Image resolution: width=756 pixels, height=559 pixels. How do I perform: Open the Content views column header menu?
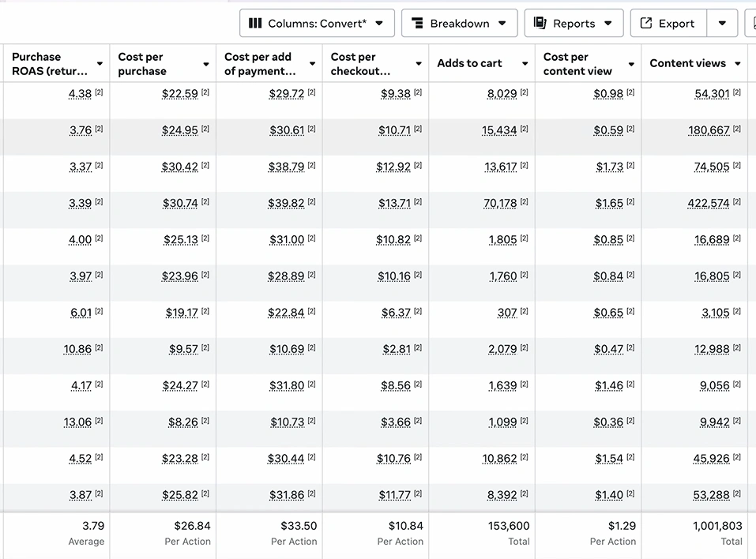point(737,64)
